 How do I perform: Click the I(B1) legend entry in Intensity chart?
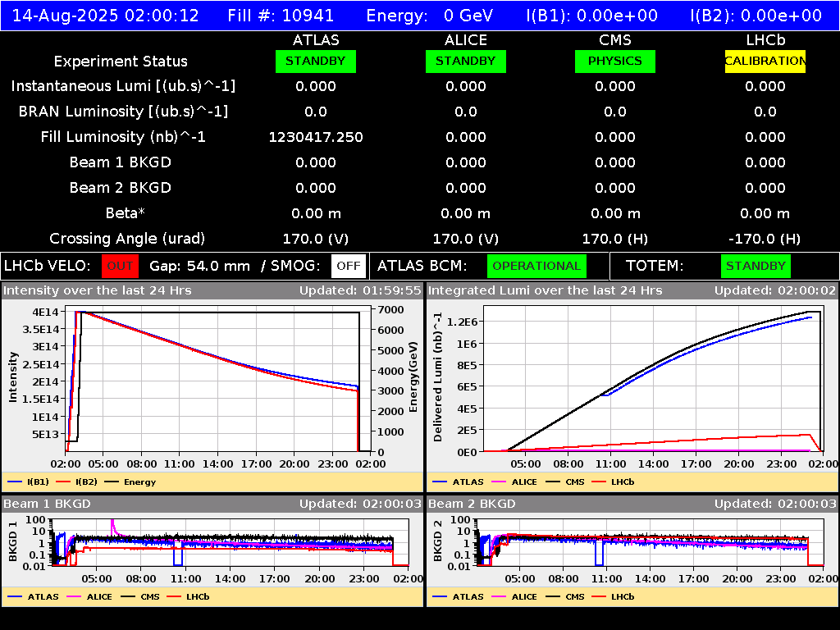[x=29, y=482]
